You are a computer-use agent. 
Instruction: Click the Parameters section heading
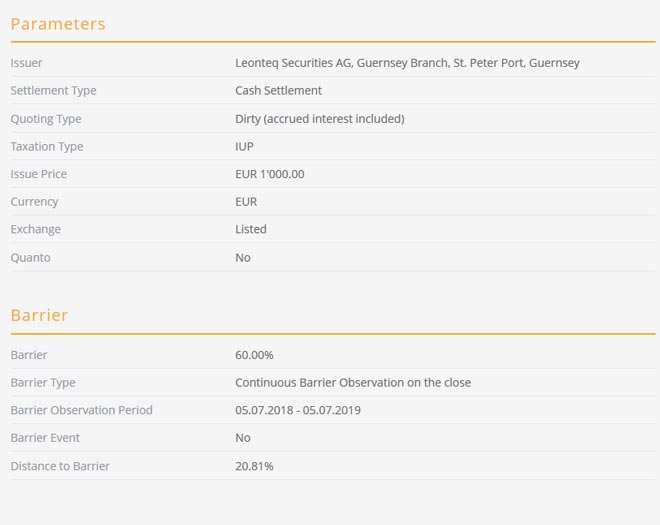pos(57,24)
